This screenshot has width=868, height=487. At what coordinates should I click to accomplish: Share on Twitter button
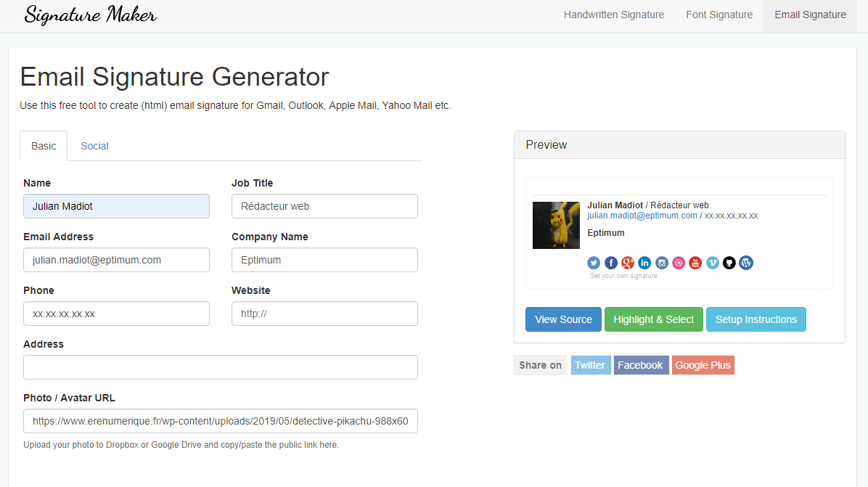tap(590, 365)
